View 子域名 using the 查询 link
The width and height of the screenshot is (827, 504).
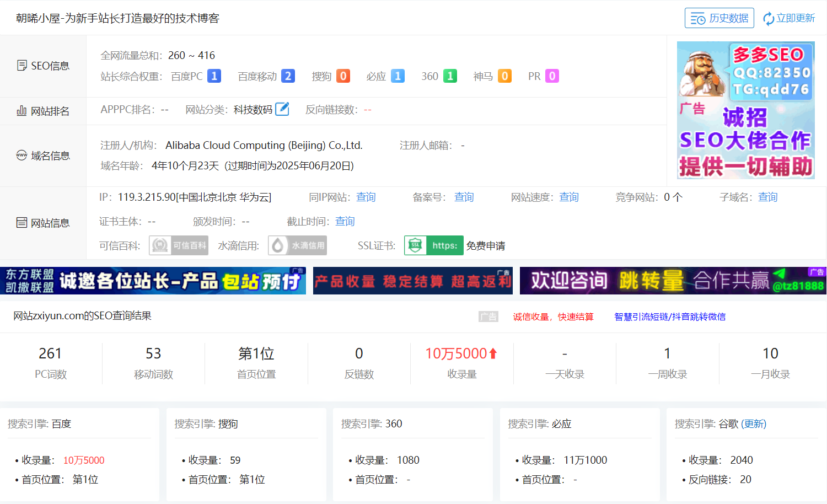point(767,197)
